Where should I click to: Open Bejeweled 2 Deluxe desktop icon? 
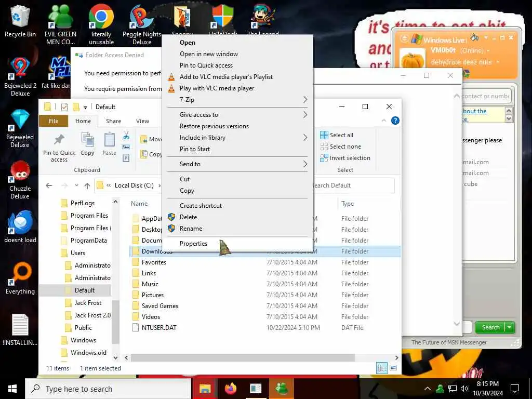coord(20,76)
